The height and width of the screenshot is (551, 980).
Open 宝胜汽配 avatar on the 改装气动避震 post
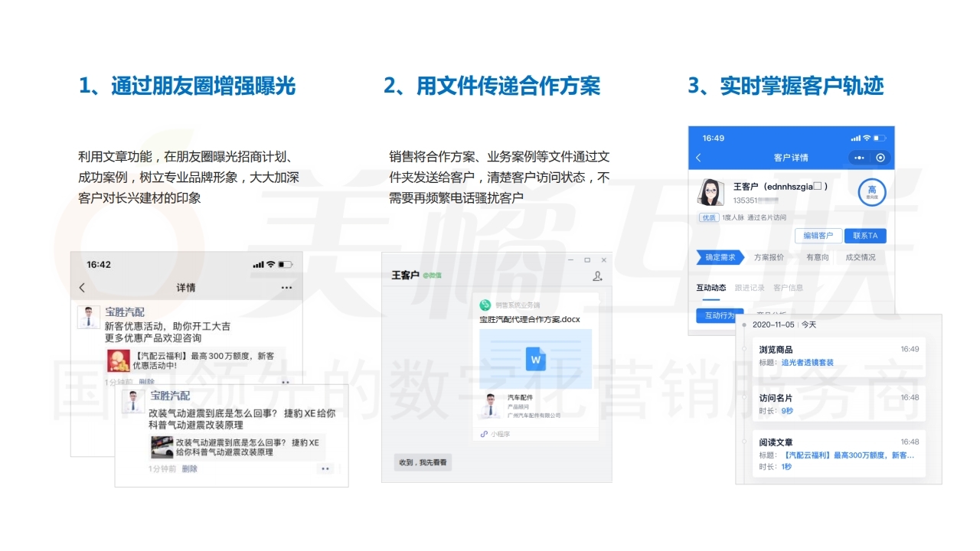(x=133, y=401)
